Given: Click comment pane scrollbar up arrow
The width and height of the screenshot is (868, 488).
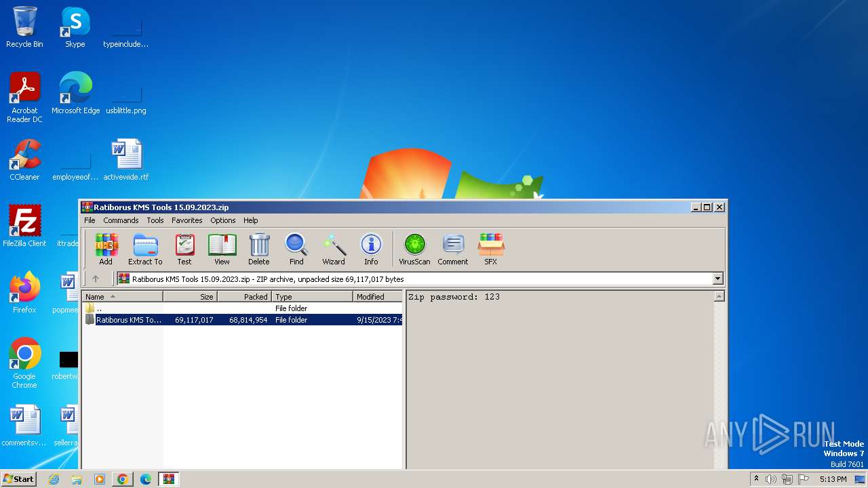Looking at the screenshot, I should pos(719,296).
